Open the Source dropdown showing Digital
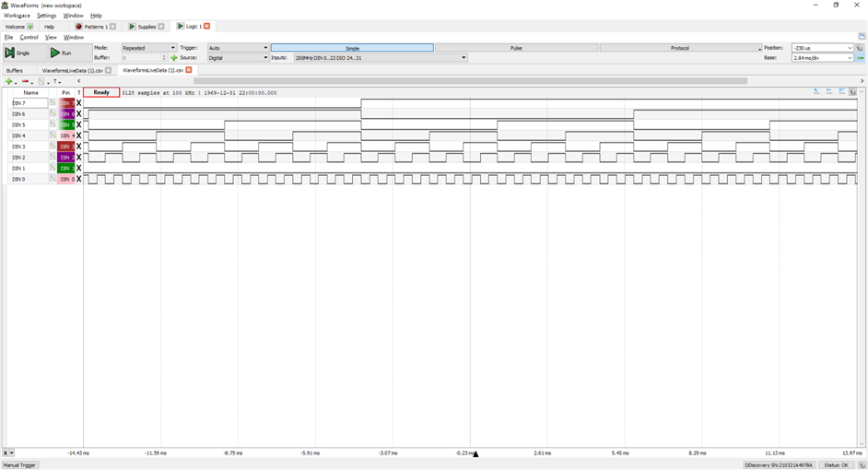The height and width of the screenshot is (470, 868). pyautogui.click(x=238, y=57)
